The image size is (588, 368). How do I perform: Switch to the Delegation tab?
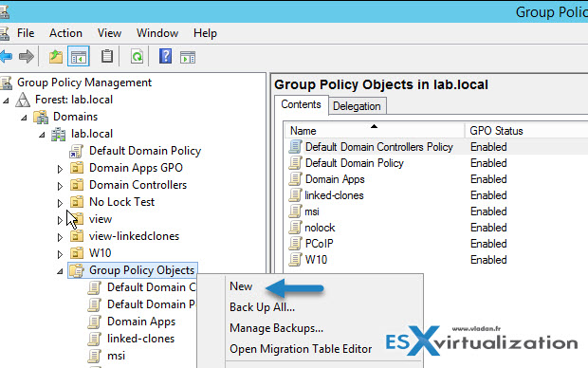pos(357,106)
